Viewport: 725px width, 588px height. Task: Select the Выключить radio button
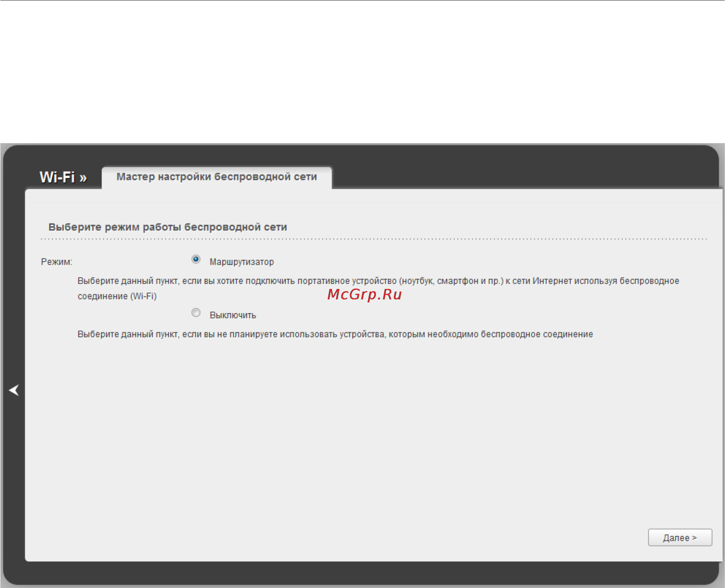pos(196,313)
